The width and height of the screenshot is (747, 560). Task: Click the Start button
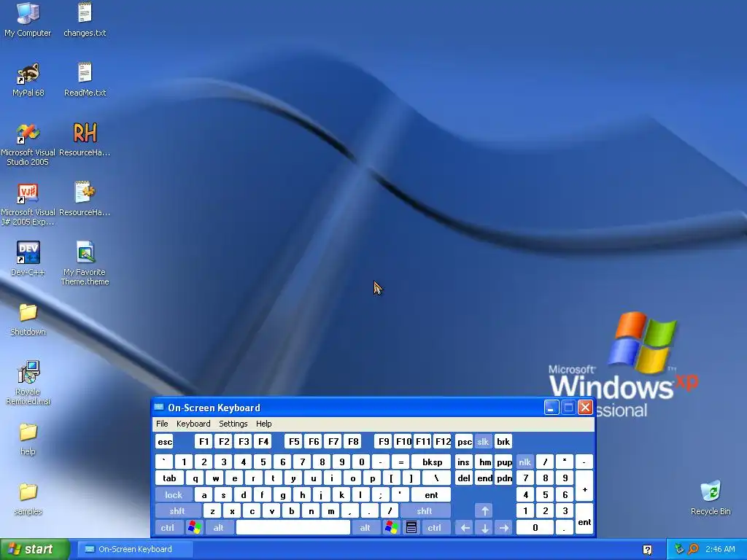[x=34, y=550]
